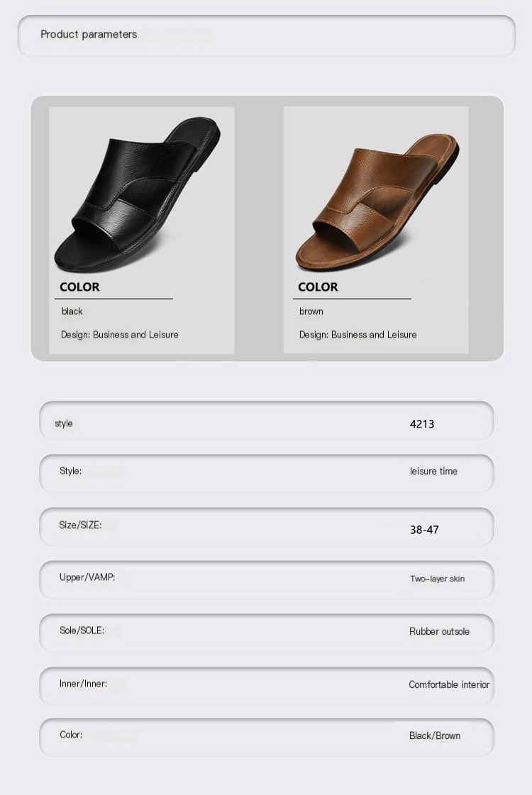The width and height of the screenshot is (532, 795).
Task: Click the Comfortable interior value
Action: (449, 684)
